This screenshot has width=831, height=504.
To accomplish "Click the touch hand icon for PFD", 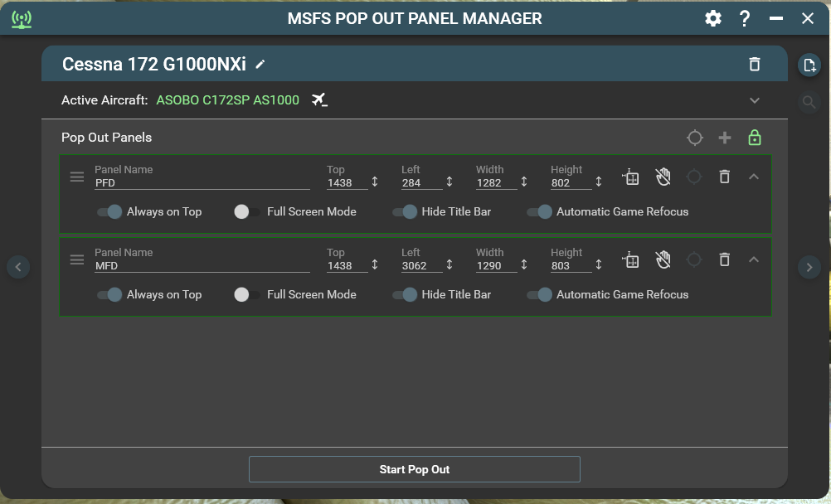I will [x=663, y=177].
